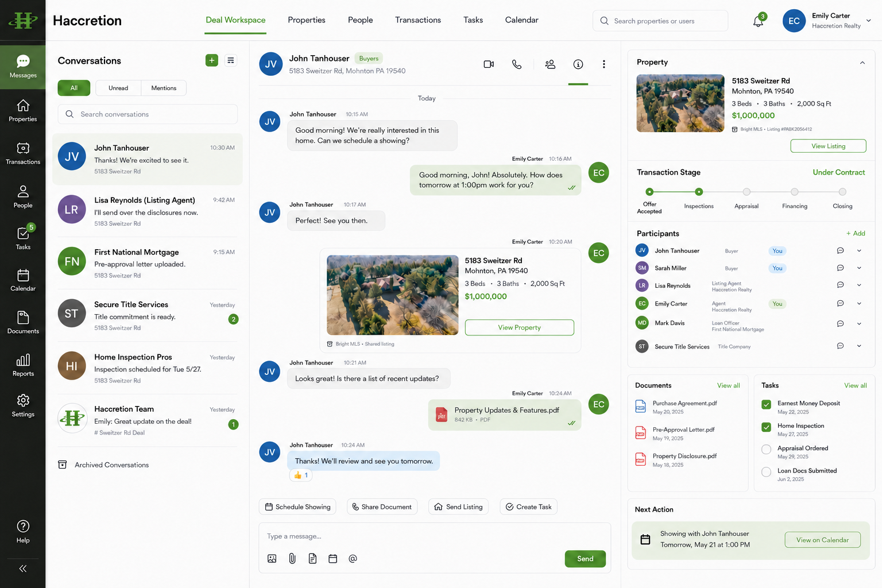882x588 pixels.
Task: Check the Loan Docs Submitted task
Action: coord(766,472)
